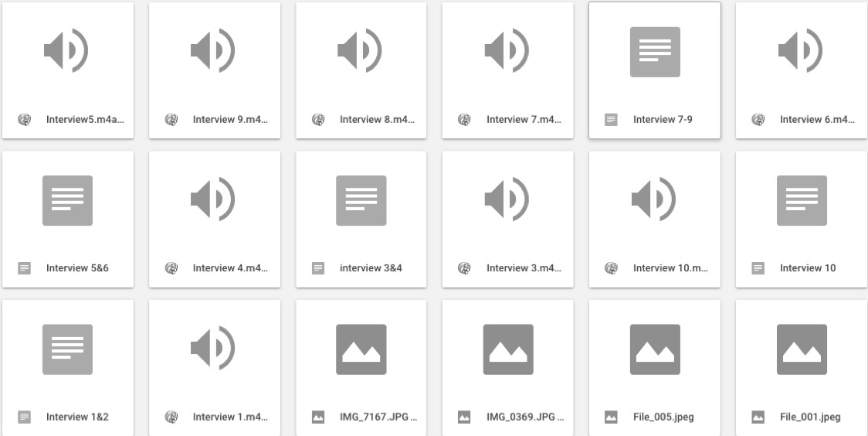Open the Interview 1.m4a speaker icon

pyautogui.click(x=213, y=349)
